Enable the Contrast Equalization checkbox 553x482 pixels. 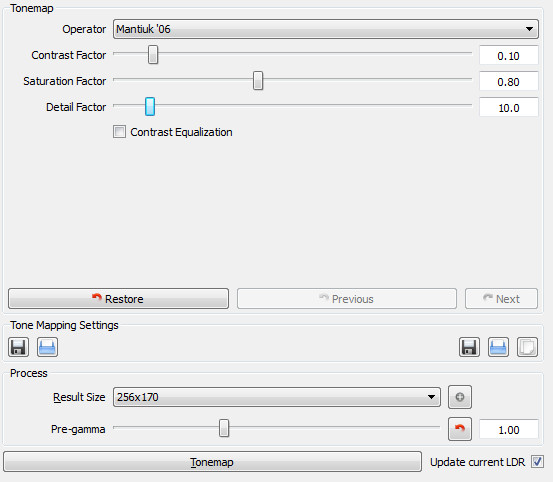click(x=119, y=132)
